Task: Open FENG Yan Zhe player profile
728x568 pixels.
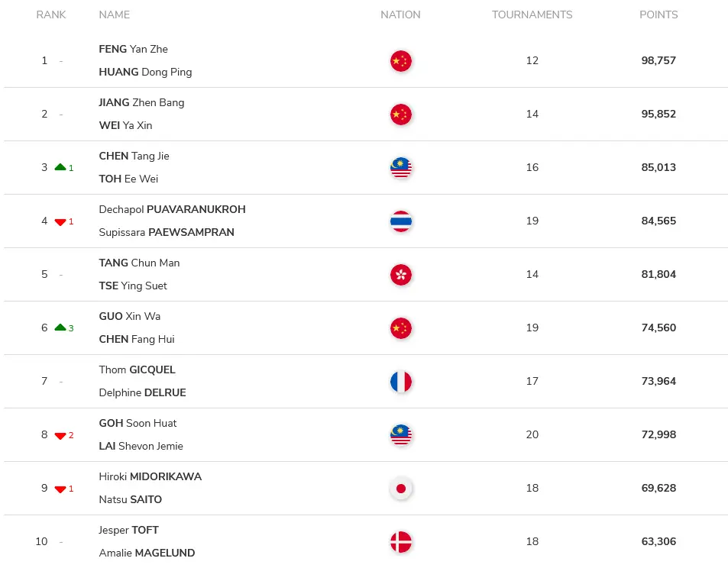Action: [x=133, y=49]
